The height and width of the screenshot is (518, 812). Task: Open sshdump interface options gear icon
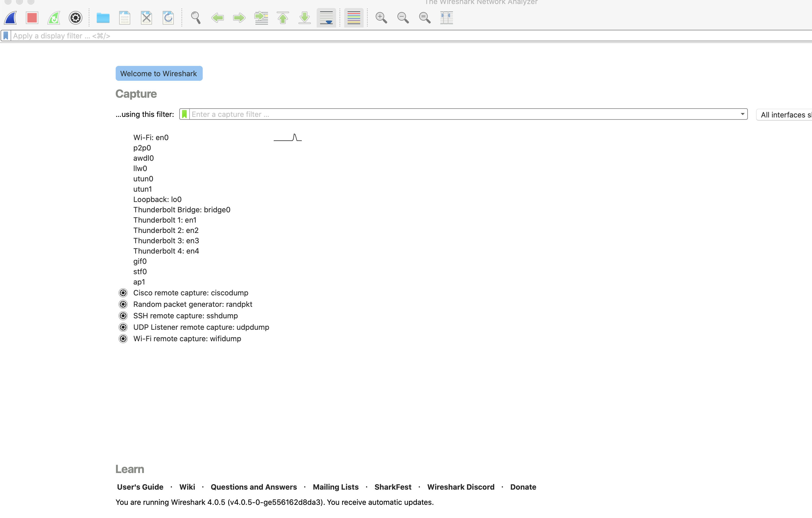click(x=123, y=316)
